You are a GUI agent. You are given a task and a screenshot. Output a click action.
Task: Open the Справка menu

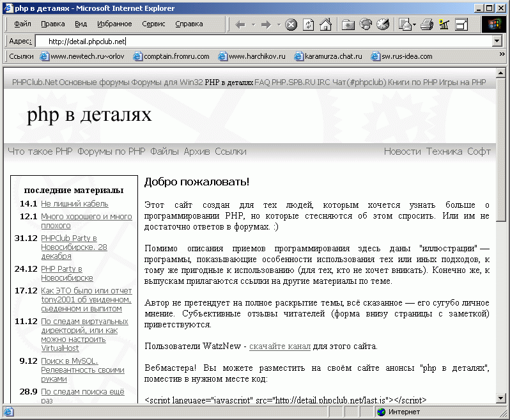click(189, 24)
